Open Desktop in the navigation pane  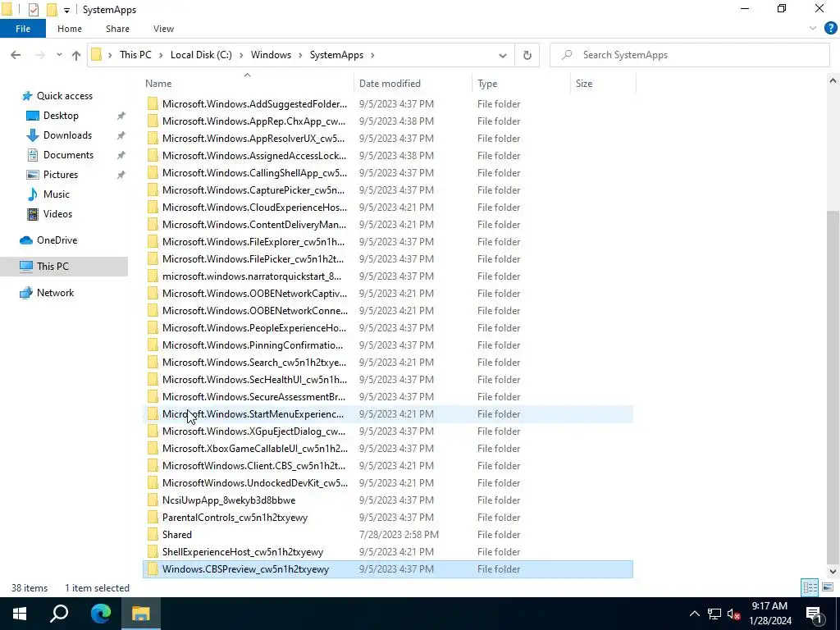point(61,116)
